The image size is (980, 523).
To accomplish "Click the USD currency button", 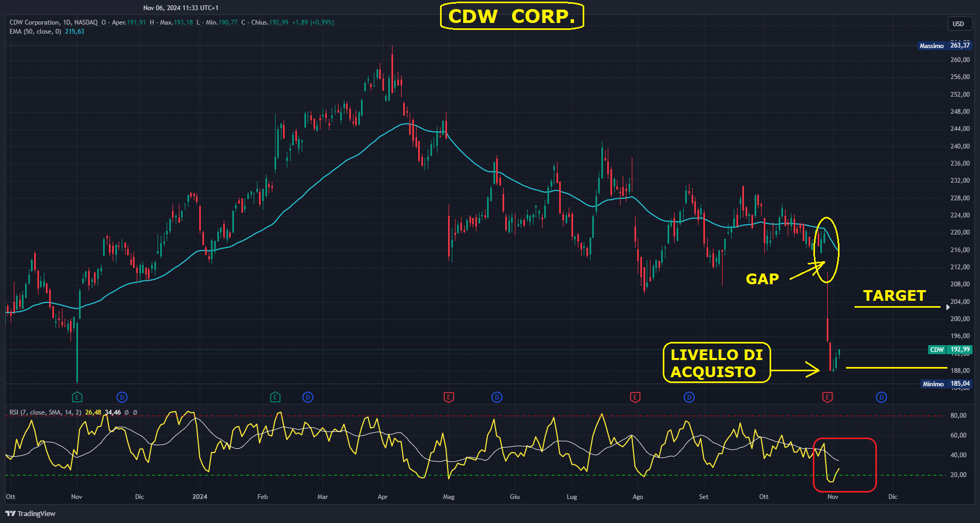I will click(x=959, y=24).
